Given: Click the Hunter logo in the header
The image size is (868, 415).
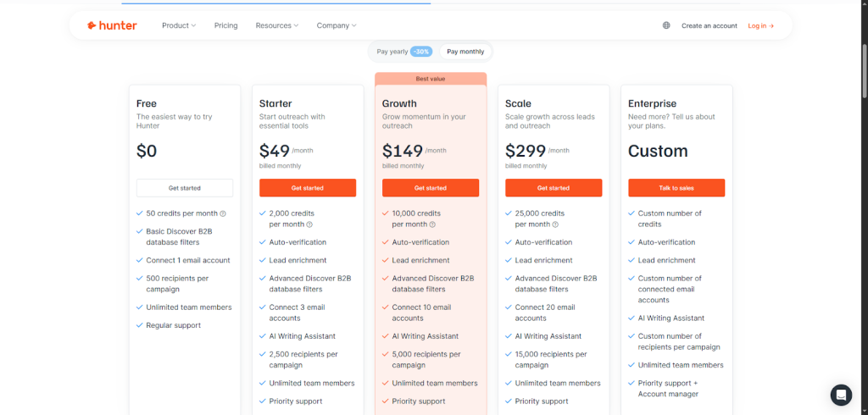Looking at the screenshot, I should pos(111,25).
